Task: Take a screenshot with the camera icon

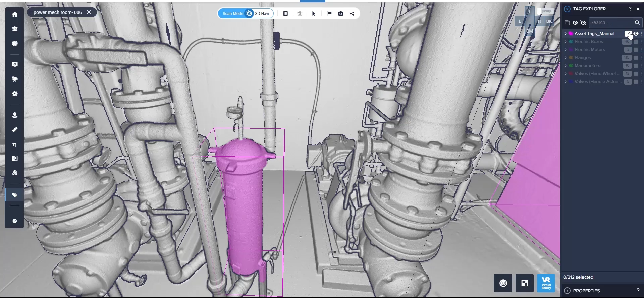Action: coord(341,14)
